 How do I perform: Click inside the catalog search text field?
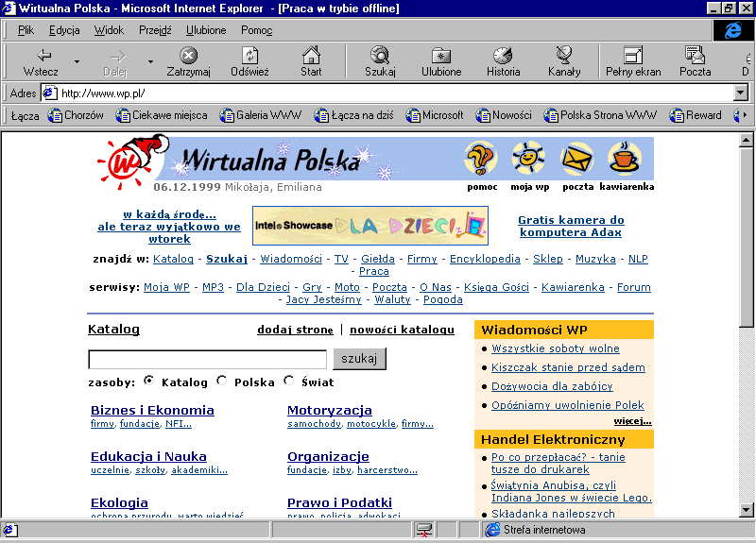tap(208, 360)
